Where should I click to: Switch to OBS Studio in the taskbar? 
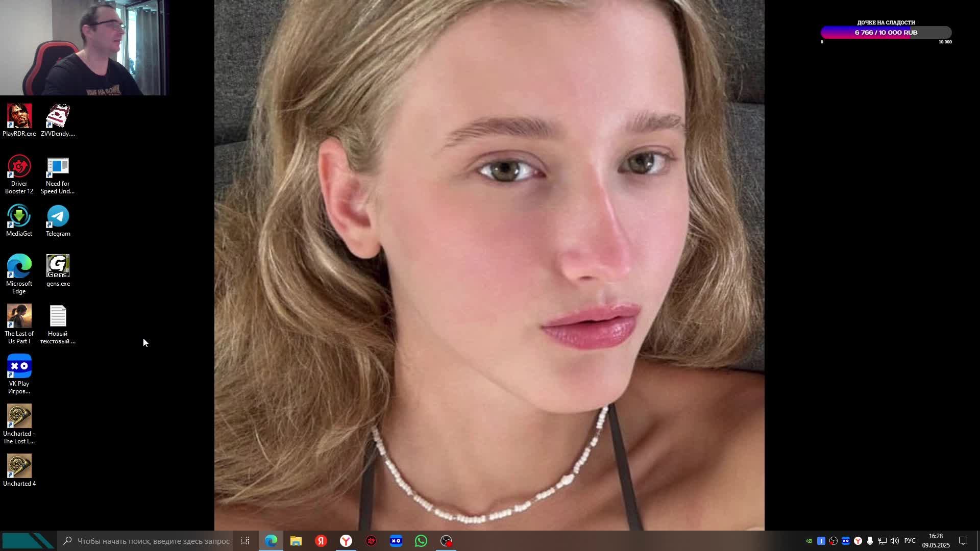click(x=446, y=541)
